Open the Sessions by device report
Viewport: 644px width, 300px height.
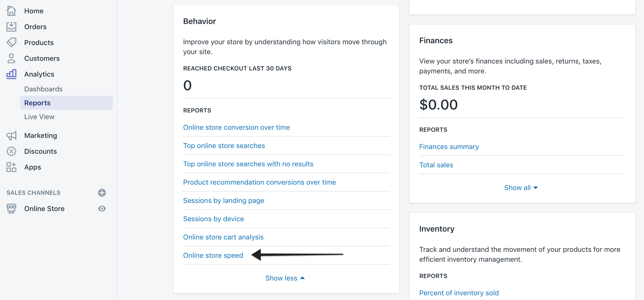point(213,219)
